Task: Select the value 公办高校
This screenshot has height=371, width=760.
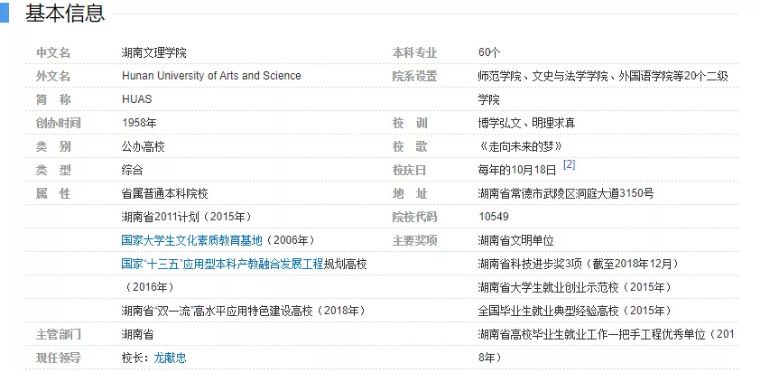Action: pyautogui.click(x=143, y=146)
